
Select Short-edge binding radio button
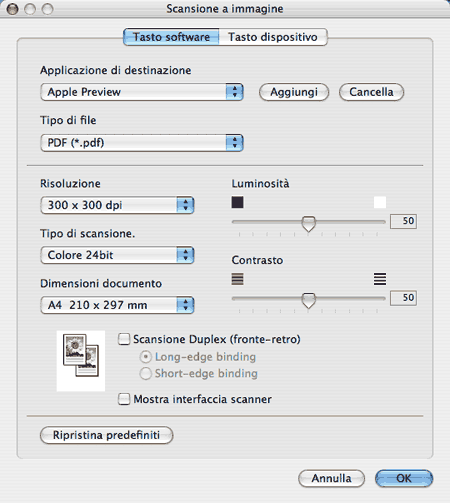146,374
